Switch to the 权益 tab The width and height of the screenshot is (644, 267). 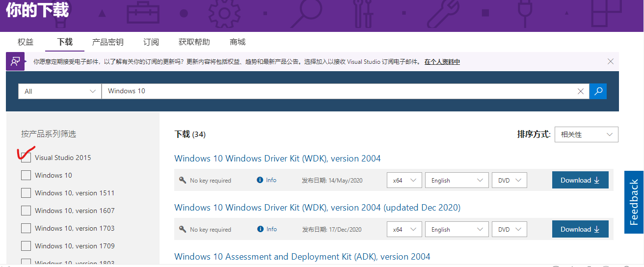26,42
